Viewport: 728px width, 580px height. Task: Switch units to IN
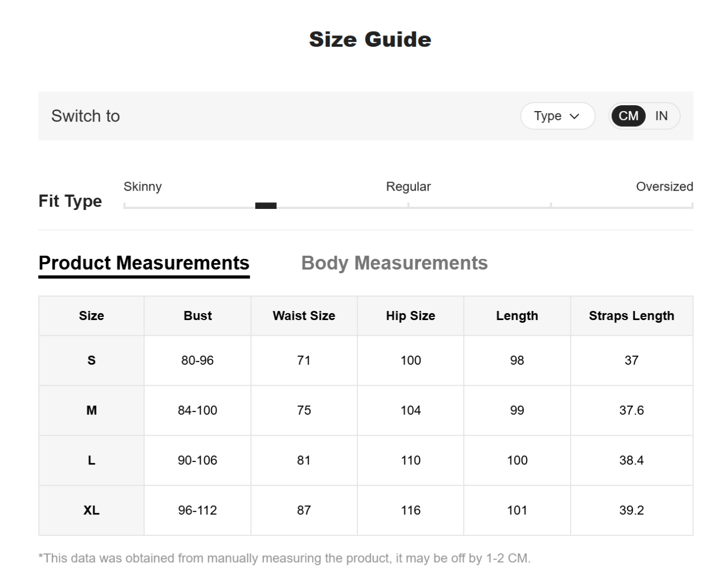coord(661,116)
